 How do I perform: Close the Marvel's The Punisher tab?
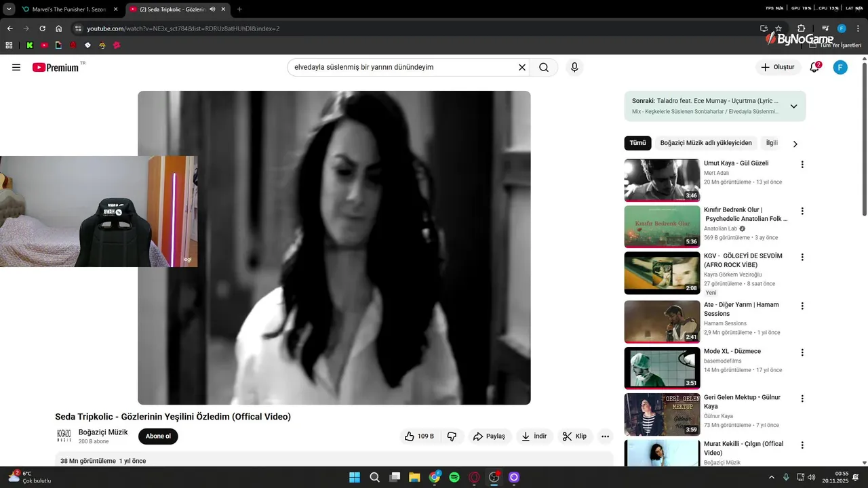click(x=115, y=9)
